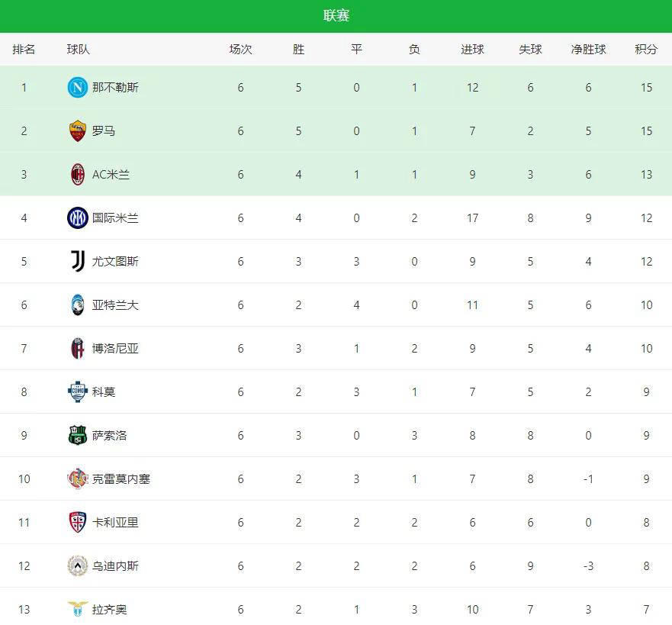Click the AS Roma crest icon
This screenshot has width=672, height=625.
[78, 131]
